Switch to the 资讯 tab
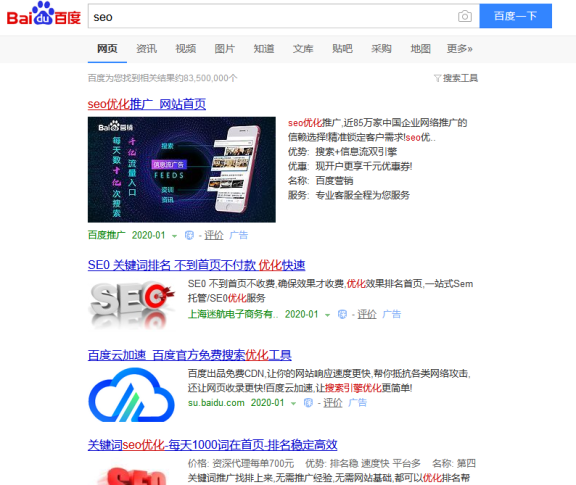Image resolution: width=576 pixels, height=485 pixels. (147, 48)
